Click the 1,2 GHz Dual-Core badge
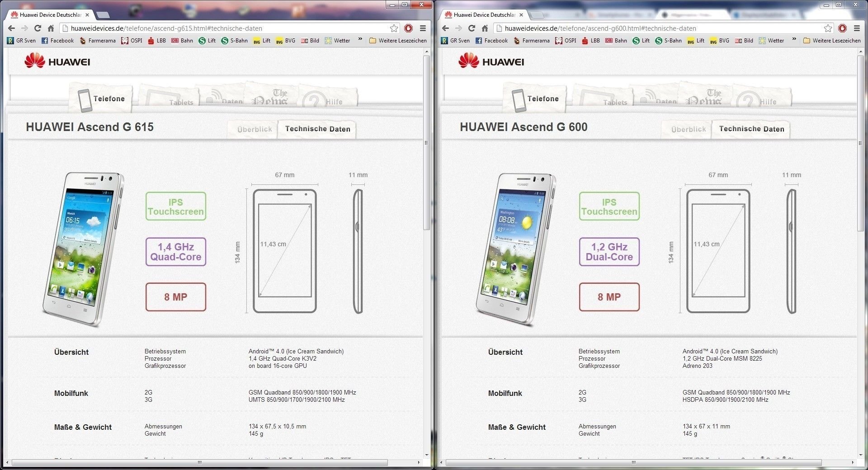Viewport: 868px width, 470px height. tap(609, 252)
